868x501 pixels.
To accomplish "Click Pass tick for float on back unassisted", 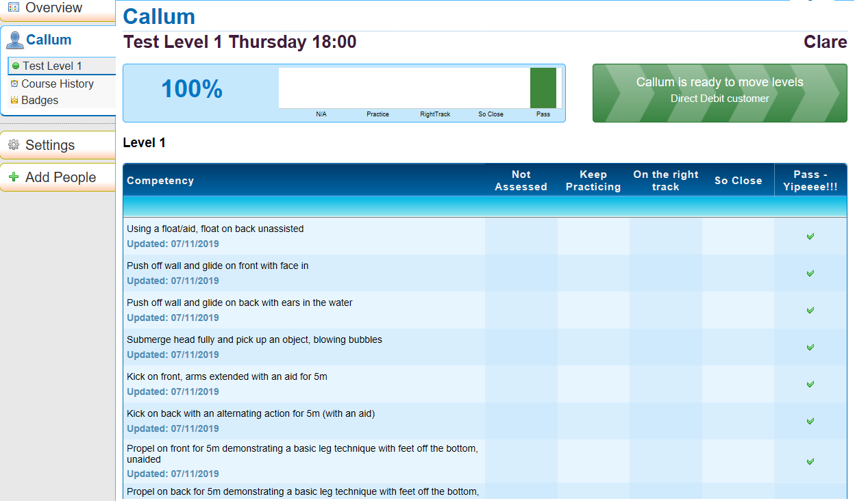I will point(810,236).
